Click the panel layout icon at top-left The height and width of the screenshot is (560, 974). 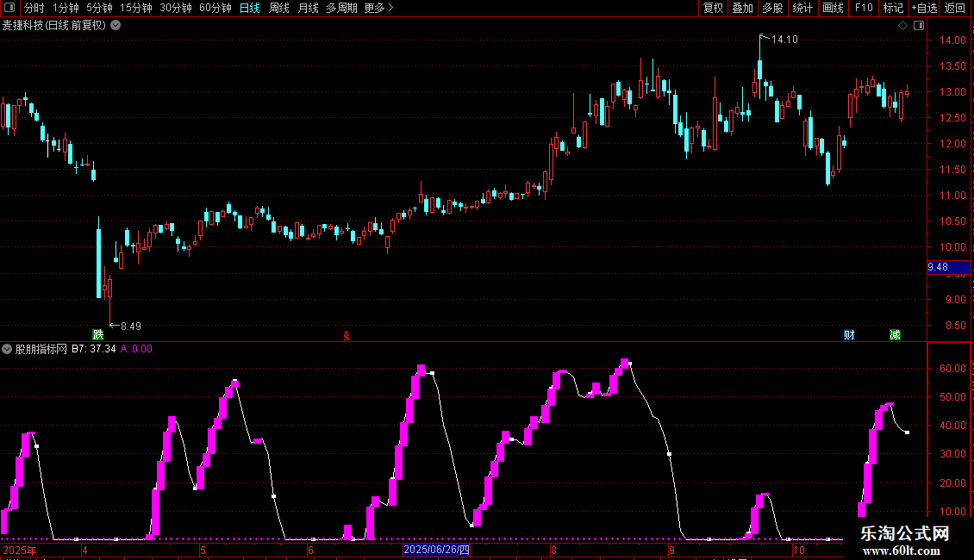tap(9, 8)
